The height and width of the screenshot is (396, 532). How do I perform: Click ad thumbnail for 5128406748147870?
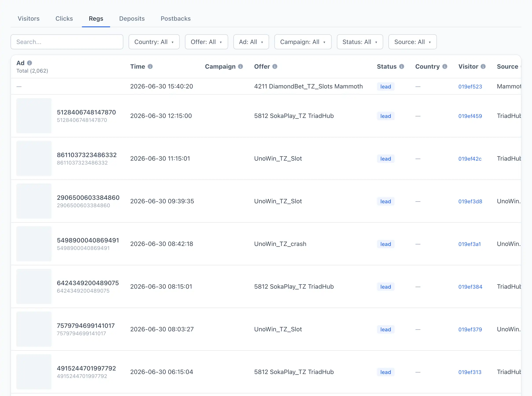[x=34, y=116]
